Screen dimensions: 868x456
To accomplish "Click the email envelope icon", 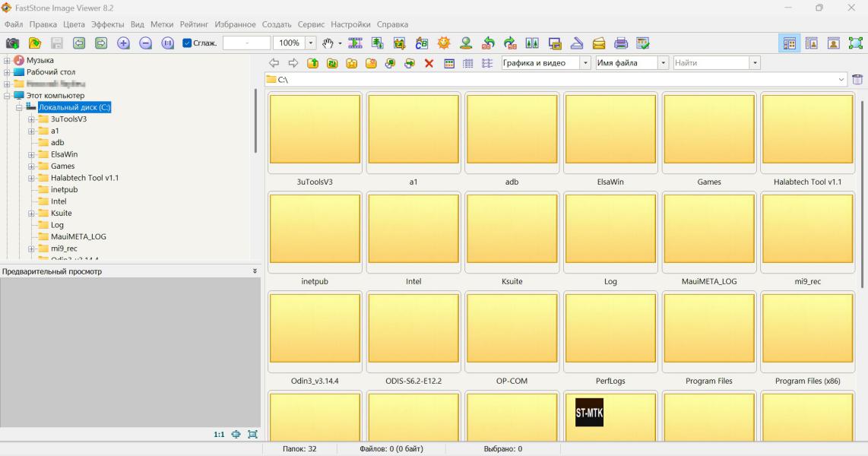I will [x=599, y=43].
